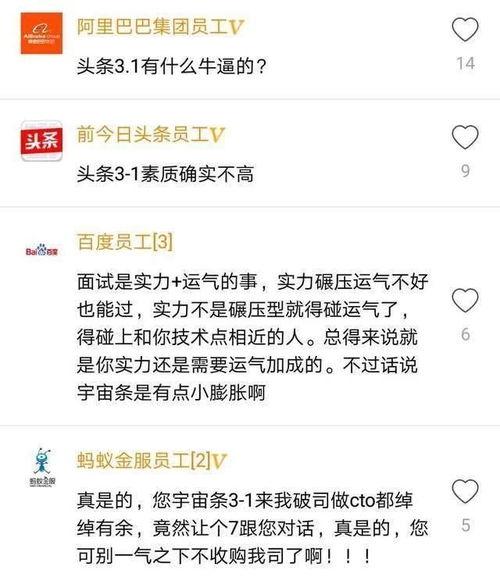
Task: Tap the V badge beside 前今日头条员工
Action: [x=217, y=135]
